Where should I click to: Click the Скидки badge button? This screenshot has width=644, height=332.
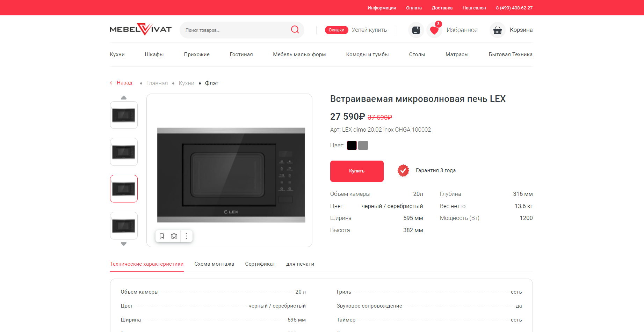(x=337, y=30)
